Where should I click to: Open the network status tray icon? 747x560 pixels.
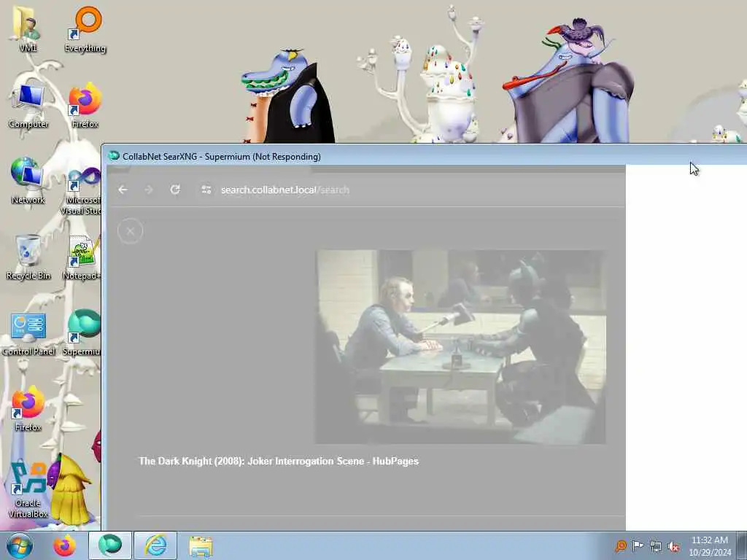click(x=656, y=546)
